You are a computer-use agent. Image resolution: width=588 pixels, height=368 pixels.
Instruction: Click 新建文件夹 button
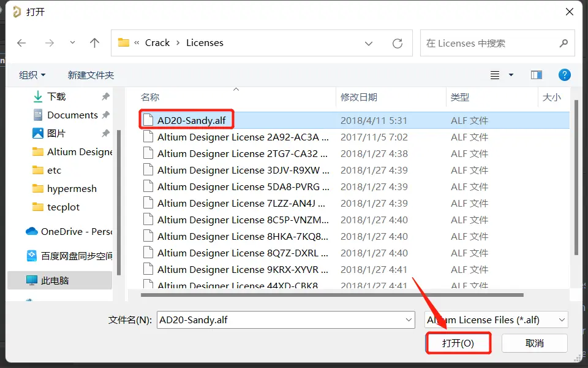click(x=91, y=75)
